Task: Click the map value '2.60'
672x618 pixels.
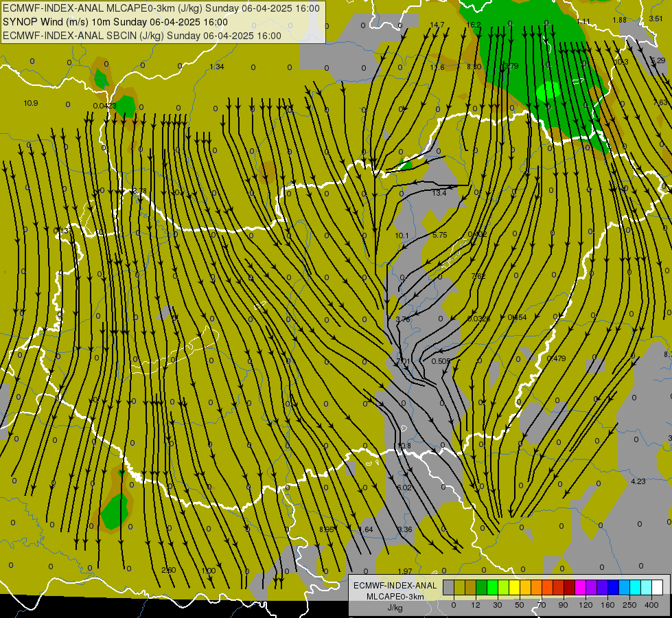Action: click(x=168, y=570)
